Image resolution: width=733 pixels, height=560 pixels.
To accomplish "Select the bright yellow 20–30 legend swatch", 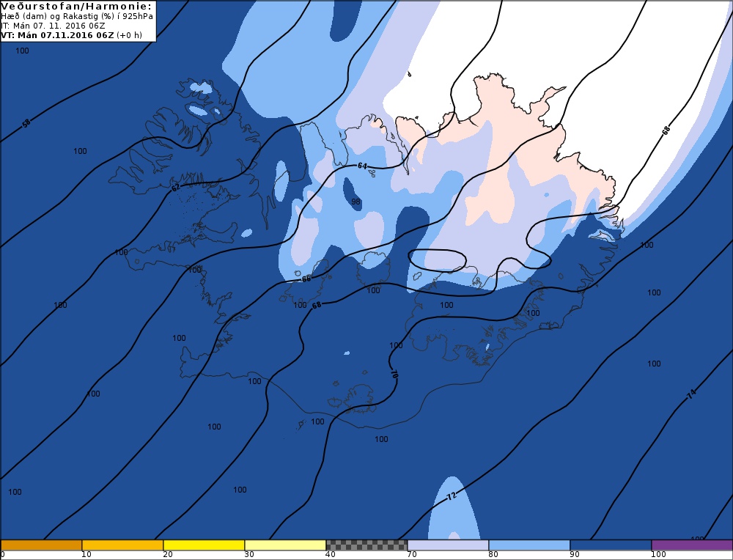I will pyautogui.click(x=204, y=545).
